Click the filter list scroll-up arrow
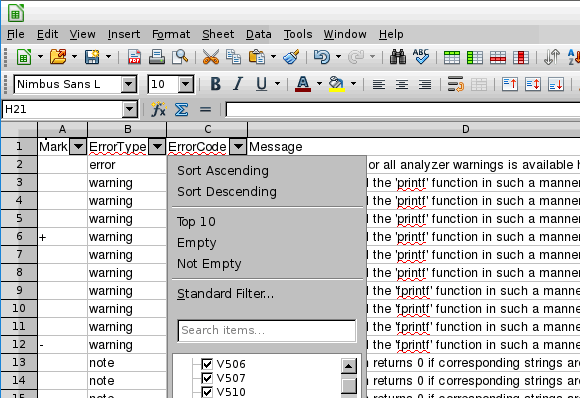 tap(348, 367)
